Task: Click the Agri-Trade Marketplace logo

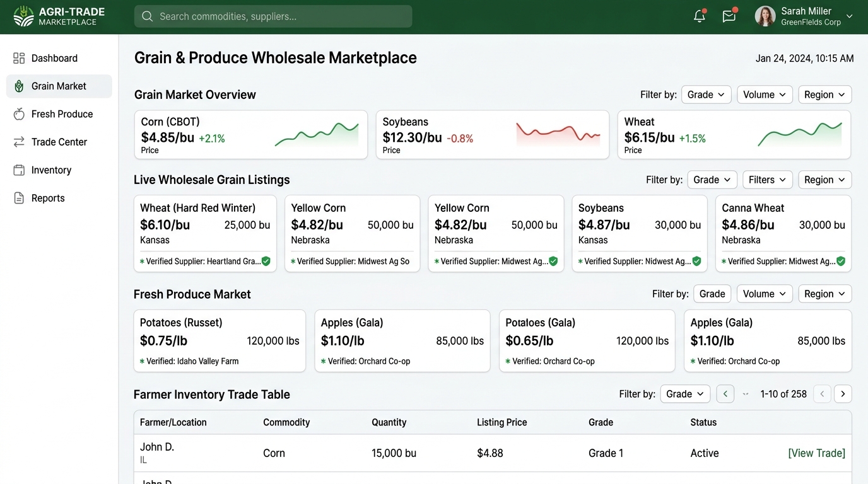Action: pyautogui.click(x=59, y=16)
